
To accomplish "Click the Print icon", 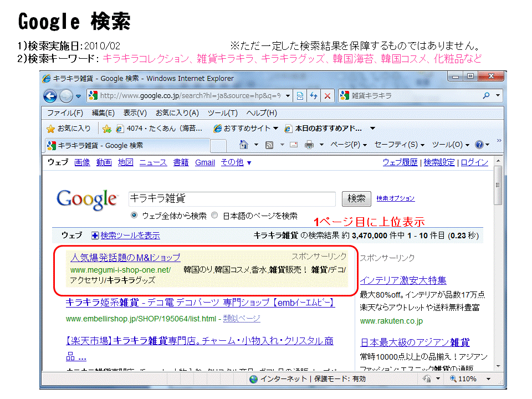I will [309, 145].
